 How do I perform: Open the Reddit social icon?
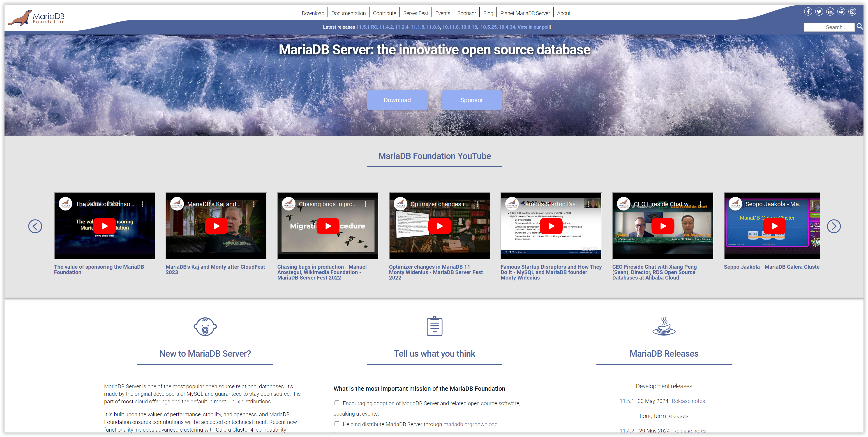[841, 12]
